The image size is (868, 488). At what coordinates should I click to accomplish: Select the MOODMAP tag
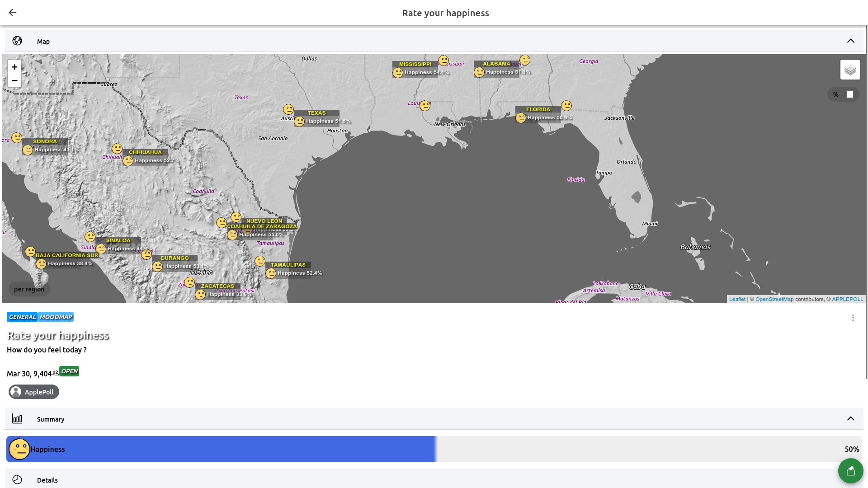pos(56,317)
